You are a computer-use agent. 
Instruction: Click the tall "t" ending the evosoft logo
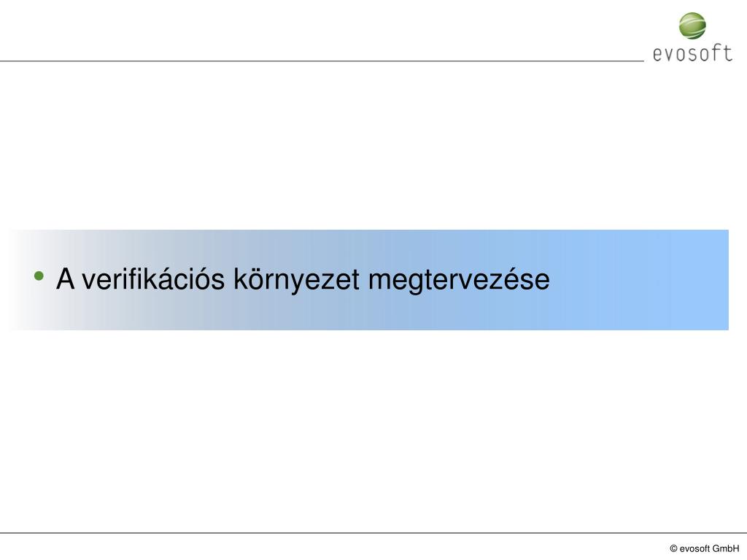tap(727, 53)
